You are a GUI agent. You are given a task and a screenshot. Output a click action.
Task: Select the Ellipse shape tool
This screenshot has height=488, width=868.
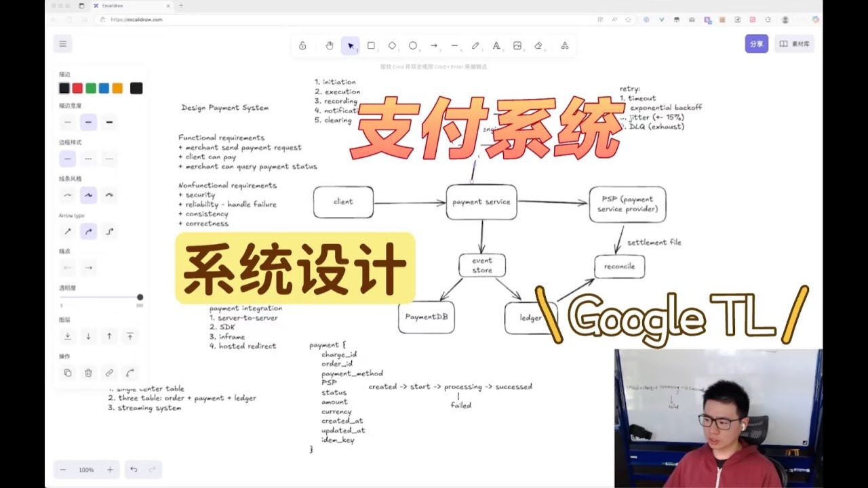(x=413, y=45)
